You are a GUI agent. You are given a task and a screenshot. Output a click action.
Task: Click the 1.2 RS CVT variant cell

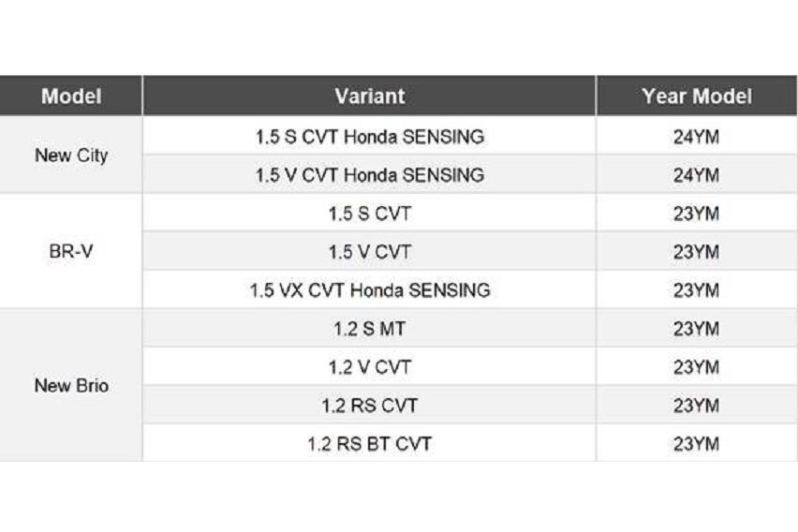coord(369,406)
